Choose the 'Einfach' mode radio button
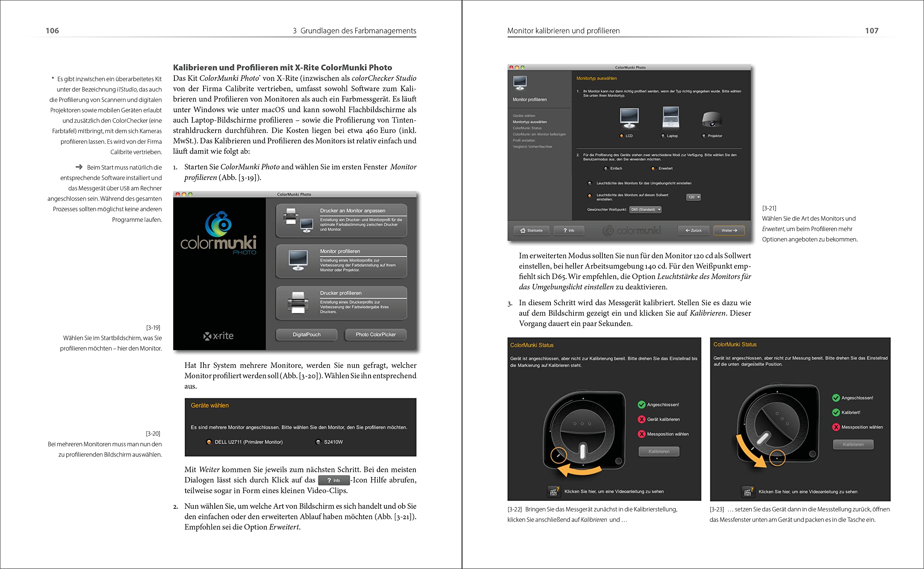Viewport: 924px width, 569px height. (x=606, y=168)
